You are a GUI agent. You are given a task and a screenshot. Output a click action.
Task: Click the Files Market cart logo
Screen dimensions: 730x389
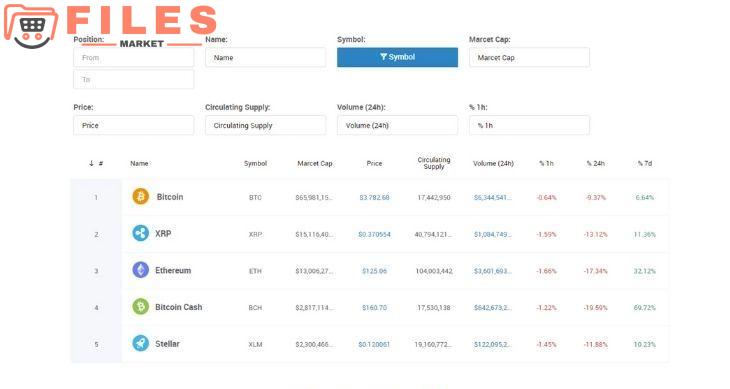[x=31, y=27]
